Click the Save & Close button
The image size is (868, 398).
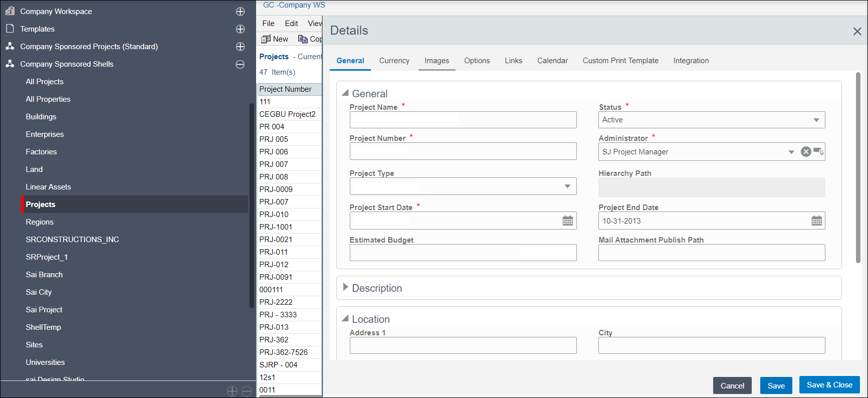[x=829, y=385]
